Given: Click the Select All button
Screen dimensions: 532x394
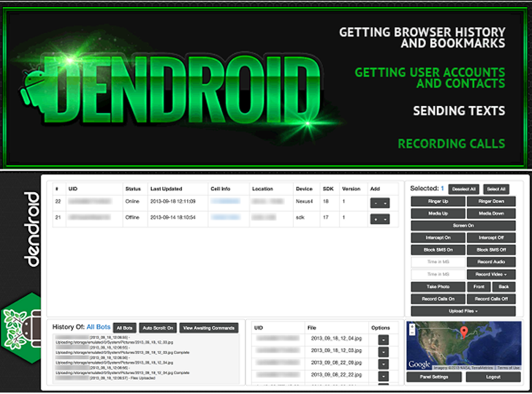Looking at the screenshot, I should [x=496, y=189].
